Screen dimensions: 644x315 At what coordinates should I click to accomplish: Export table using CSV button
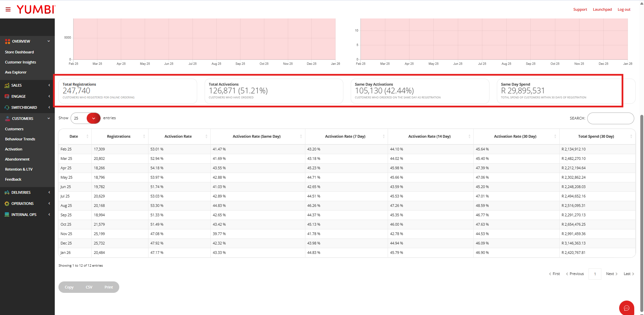89,287
